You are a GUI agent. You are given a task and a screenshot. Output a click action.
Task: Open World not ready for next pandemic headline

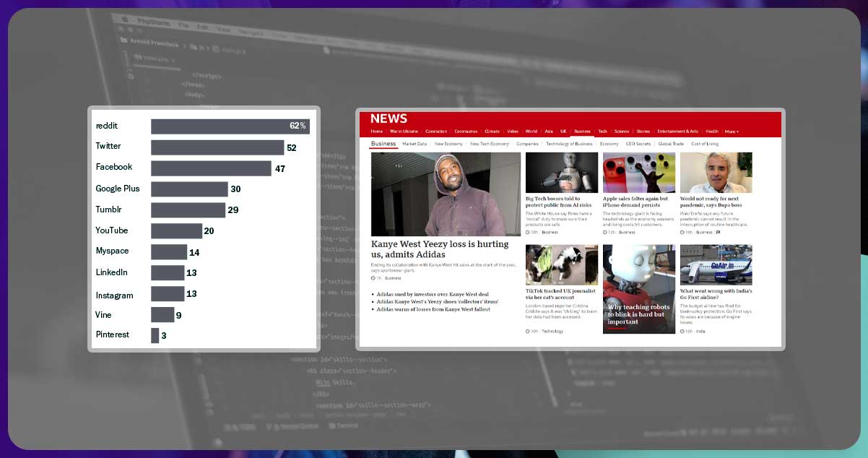711,202
